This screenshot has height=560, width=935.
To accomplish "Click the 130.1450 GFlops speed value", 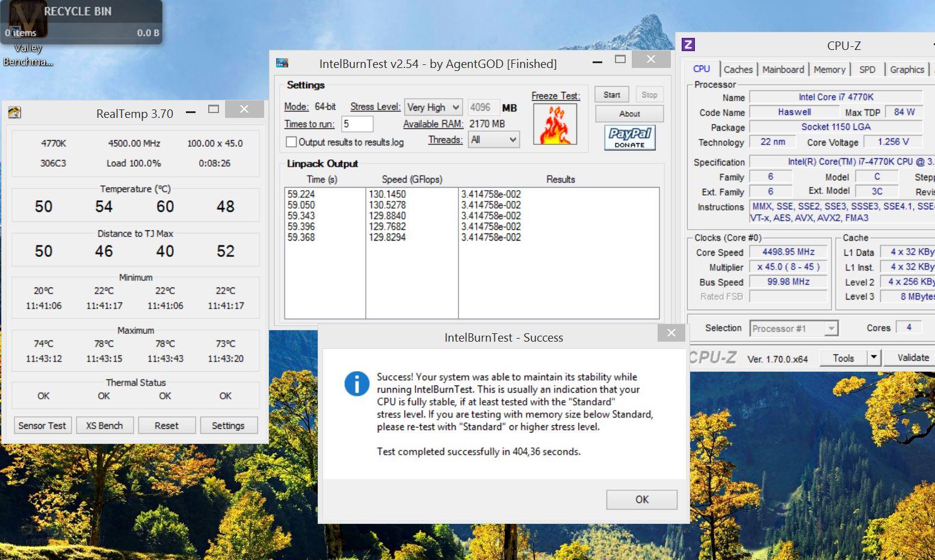I will [387, 194].
